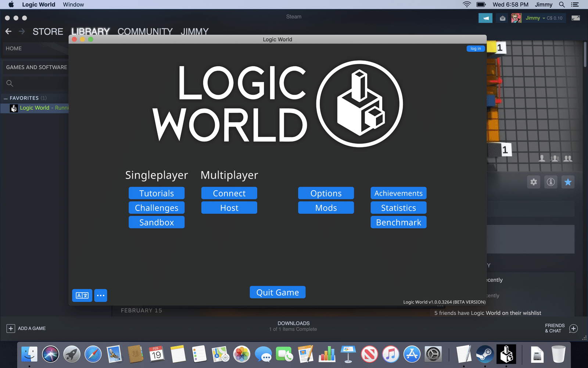
Task: Open the language selection icon button
Action: coord(82,296)
